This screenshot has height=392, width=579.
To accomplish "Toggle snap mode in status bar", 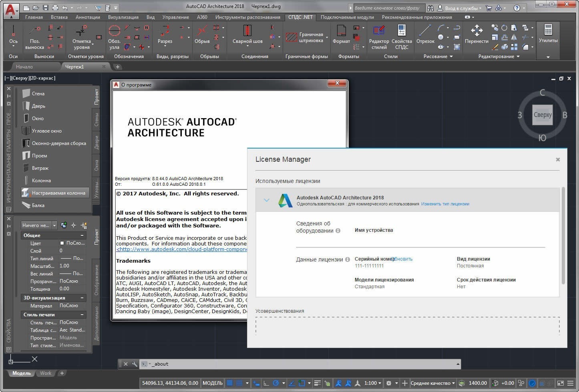I will click(x=239, y=383).
